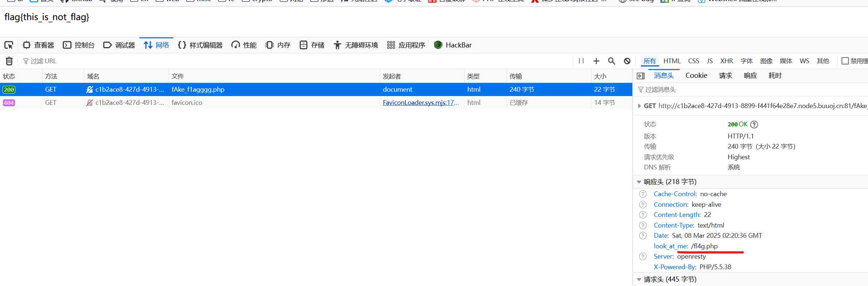Screen dimensions: 868x286
Task: Open the 无障碍环境 accessibility tab
Action: (356, 45)
